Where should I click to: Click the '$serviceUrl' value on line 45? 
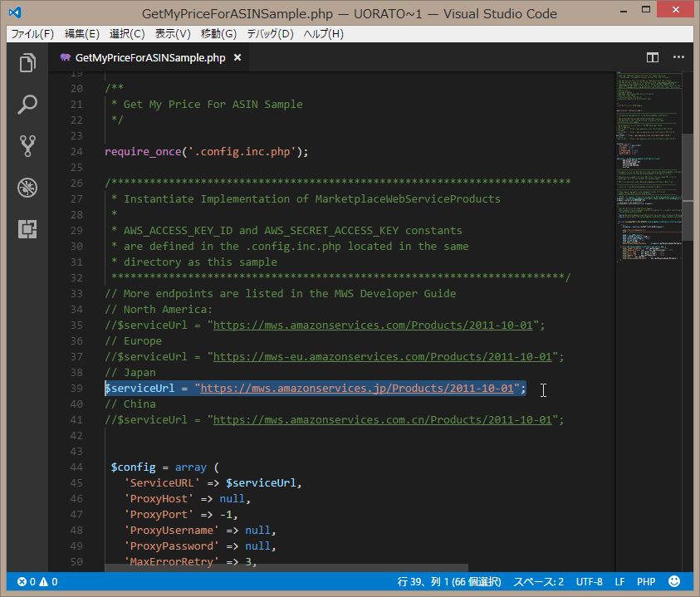click(x=261, y=482)
